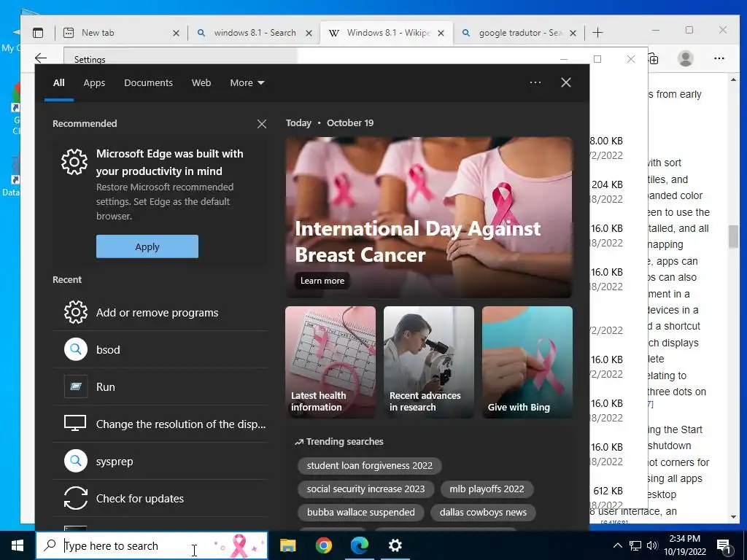Switch to google tradutor search tab

[519, 33]
